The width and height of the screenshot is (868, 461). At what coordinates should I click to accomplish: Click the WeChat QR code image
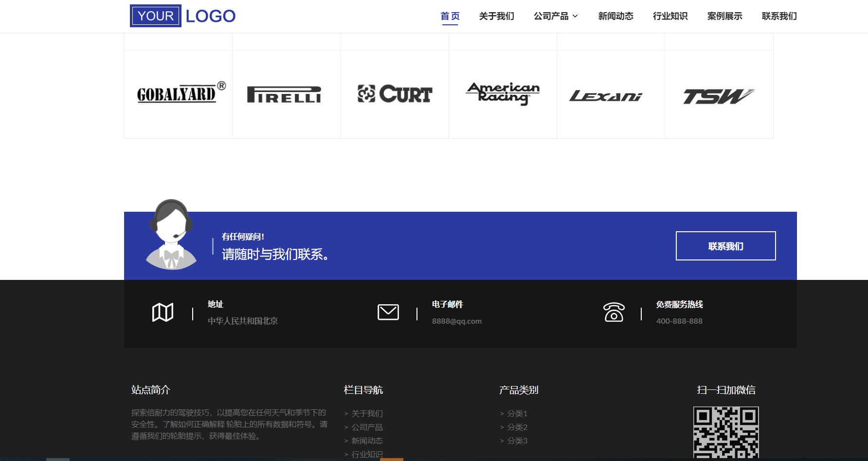[726, 433]
